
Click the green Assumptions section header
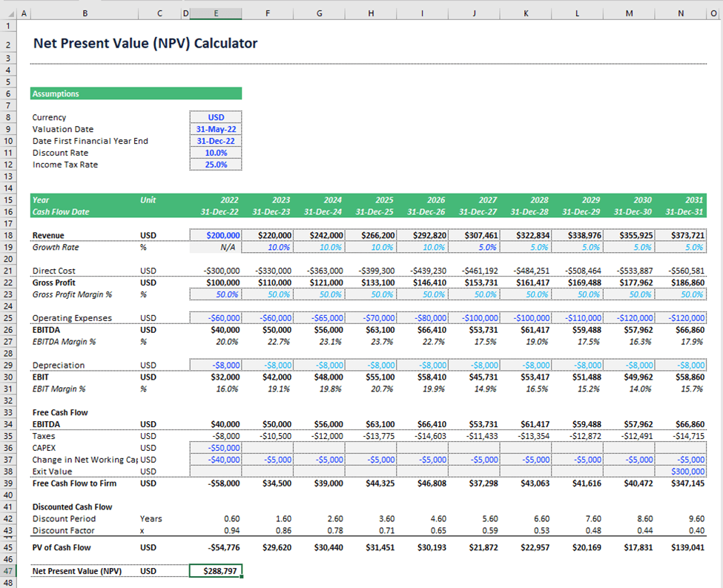click(136, 93)
